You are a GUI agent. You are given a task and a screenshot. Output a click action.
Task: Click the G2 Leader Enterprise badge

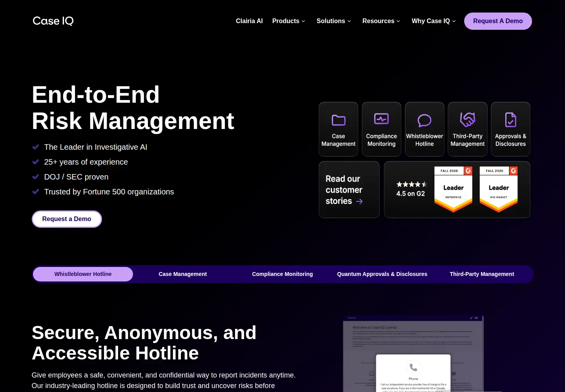[x=453, y=189]
